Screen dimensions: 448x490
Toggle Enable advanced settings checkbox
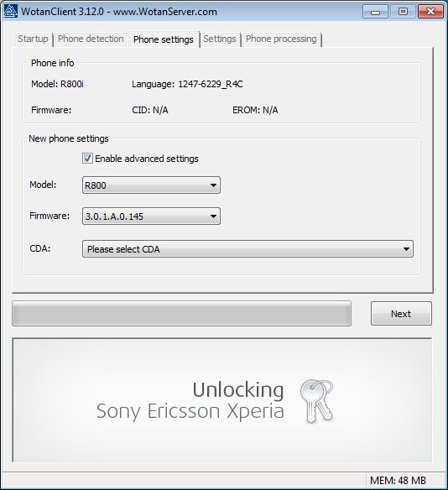pos(87,159)
